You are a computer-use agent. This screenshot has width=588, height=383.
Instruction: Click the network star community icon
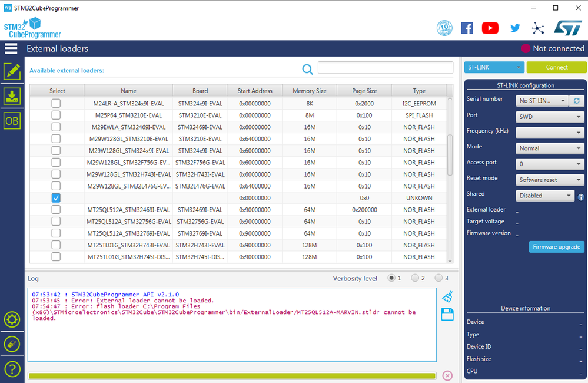(x=538, y=28)
